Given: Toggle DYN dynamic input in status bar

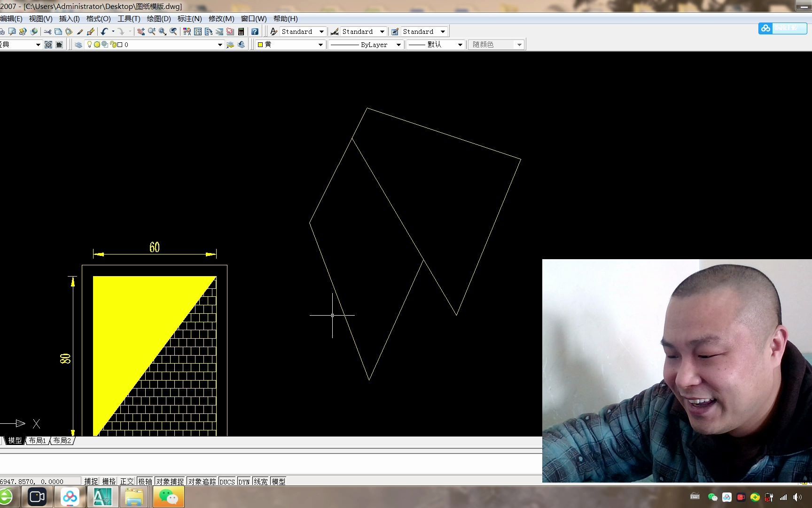Looking at the screenshot, I should (244, 481).
